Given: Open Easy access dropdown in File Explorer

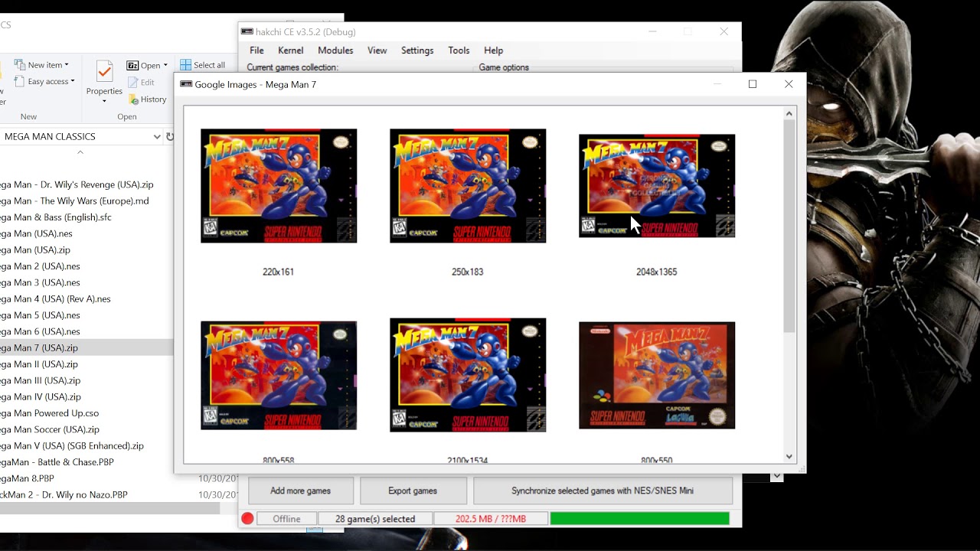Looking at the screenshot, I should tap(44, 82).
